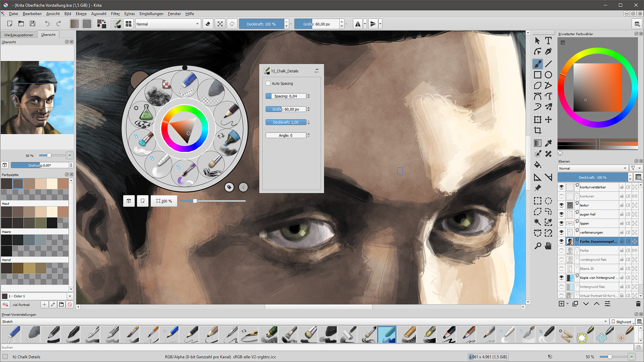The image size is (644, 362).
Task: Select the Crop tool
Action: 538,130
